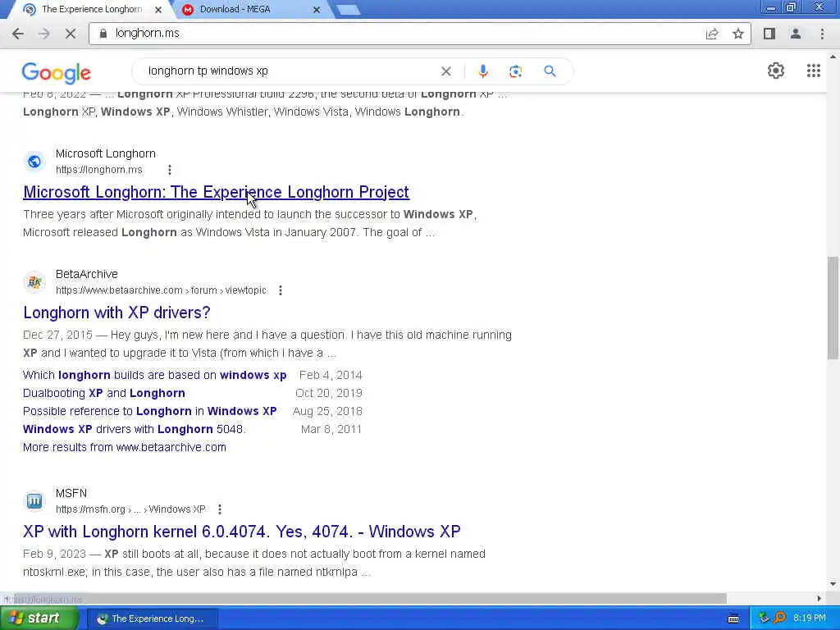Image resolution: width=840 pixels, height=630 pixels.
Task: Click the BetaArchive site favicon
Action: [34, 282]
